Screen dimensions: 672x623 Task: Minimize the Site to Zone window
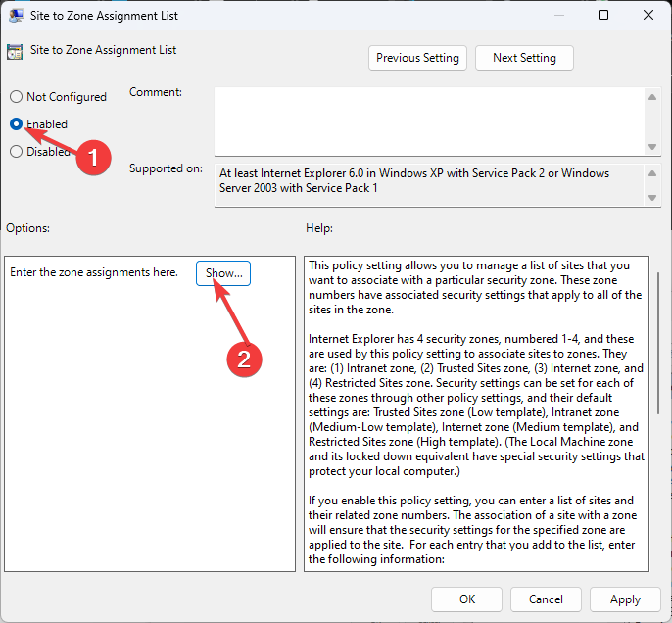pos(558,15)
